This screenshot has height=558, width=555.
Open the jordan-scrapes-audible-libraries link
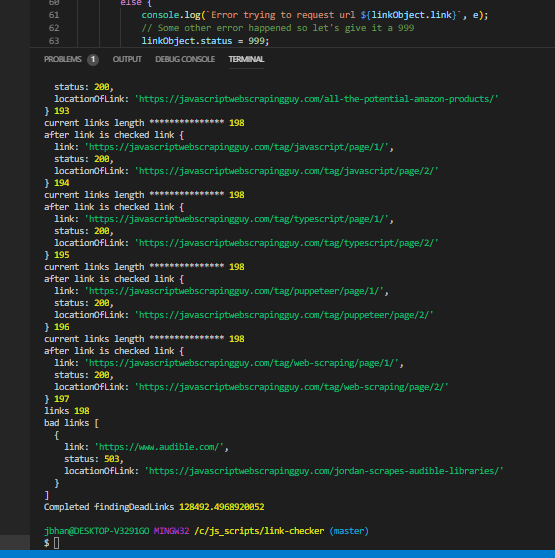click(324, 471)
